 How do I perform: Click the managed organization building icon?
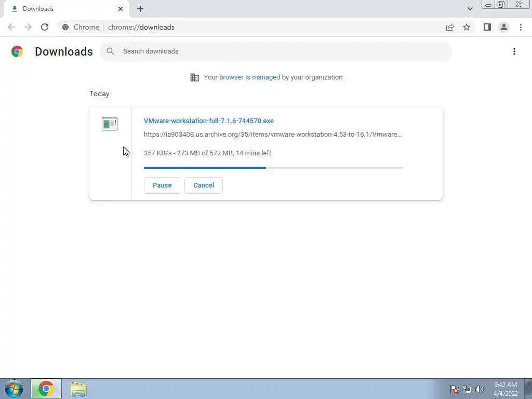[x=195, y=77]
